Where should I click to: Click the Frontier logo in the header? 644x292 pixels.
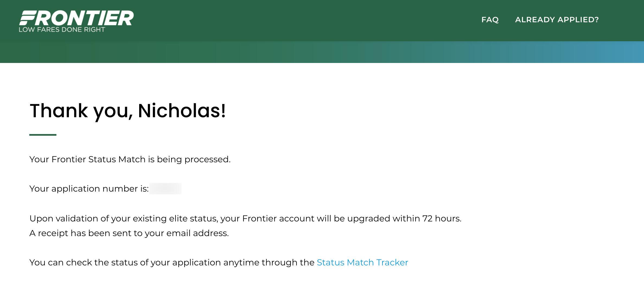76,21
